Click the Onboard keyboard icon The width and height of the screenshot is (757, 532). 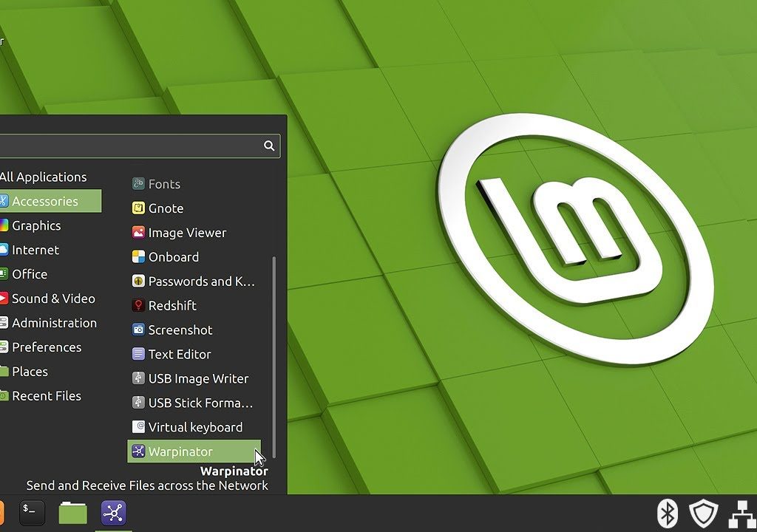(138, 257)
